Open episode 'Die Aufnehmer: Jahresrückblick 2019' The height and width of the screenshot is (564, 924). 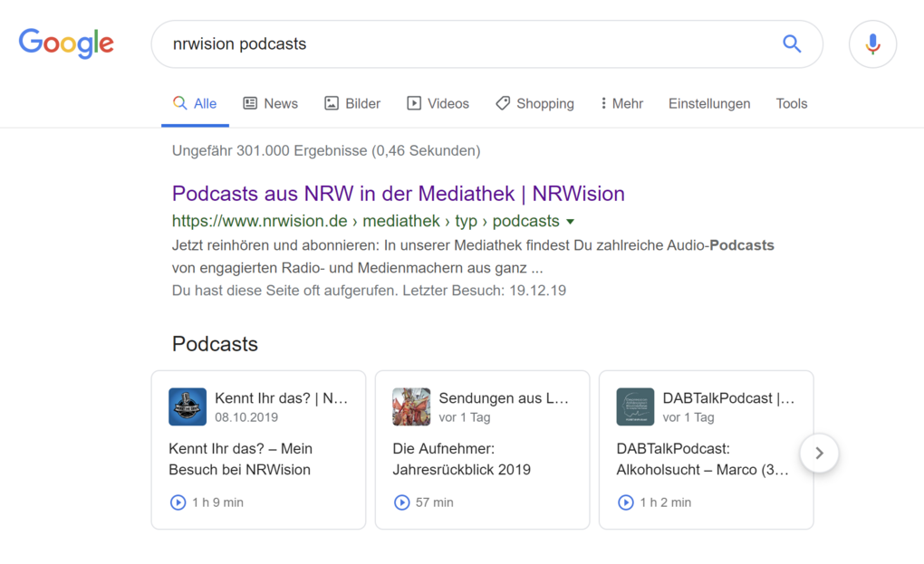click(x=461, y=459)
